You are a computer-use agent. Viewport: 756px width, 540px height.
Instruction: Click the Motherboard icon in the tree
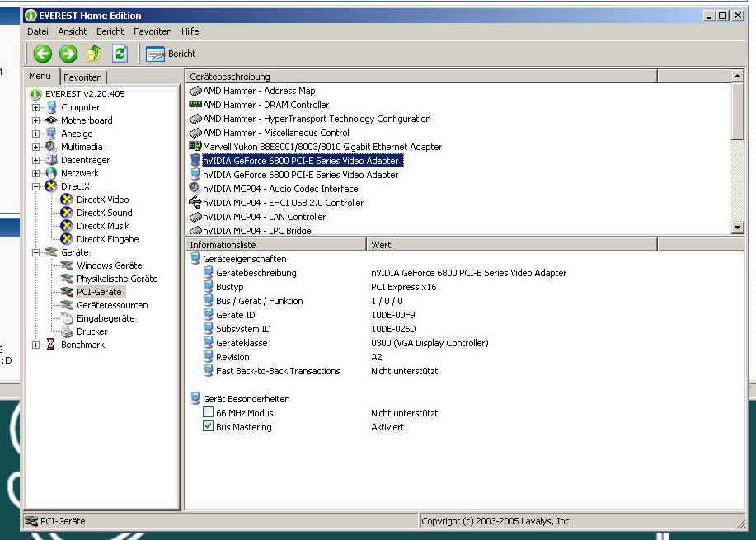50,120
